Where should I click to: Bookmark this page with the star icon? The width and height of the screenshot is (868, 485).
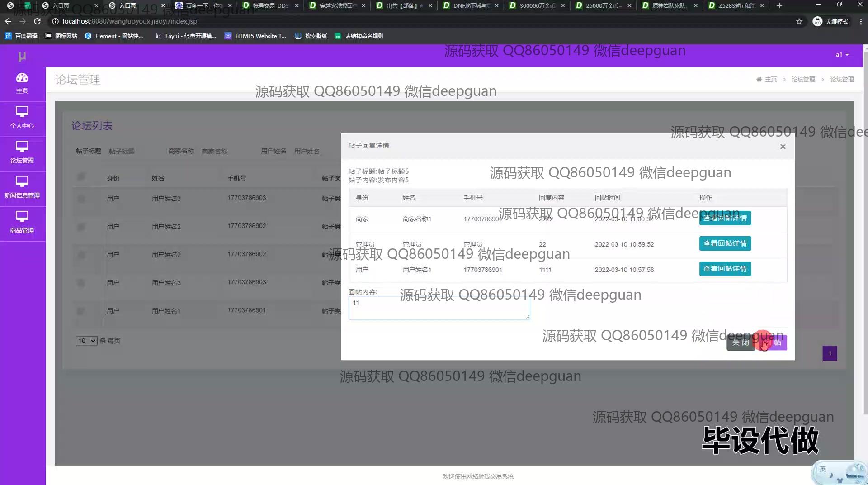(799, 21)
